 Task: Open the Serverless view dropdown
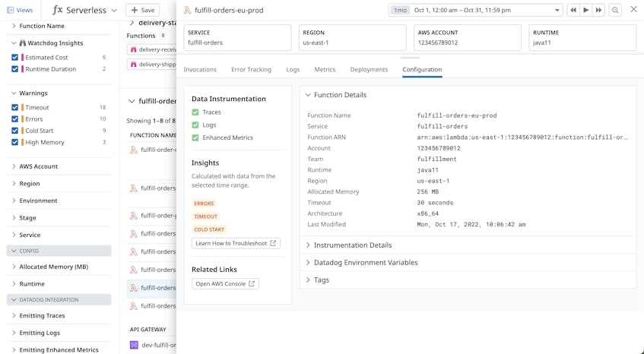(x=114, y=10)
